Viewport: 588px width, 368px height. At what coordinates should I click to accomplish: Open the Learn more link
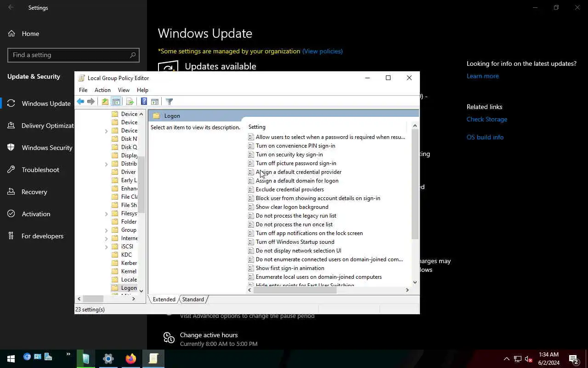coord(483,76)
